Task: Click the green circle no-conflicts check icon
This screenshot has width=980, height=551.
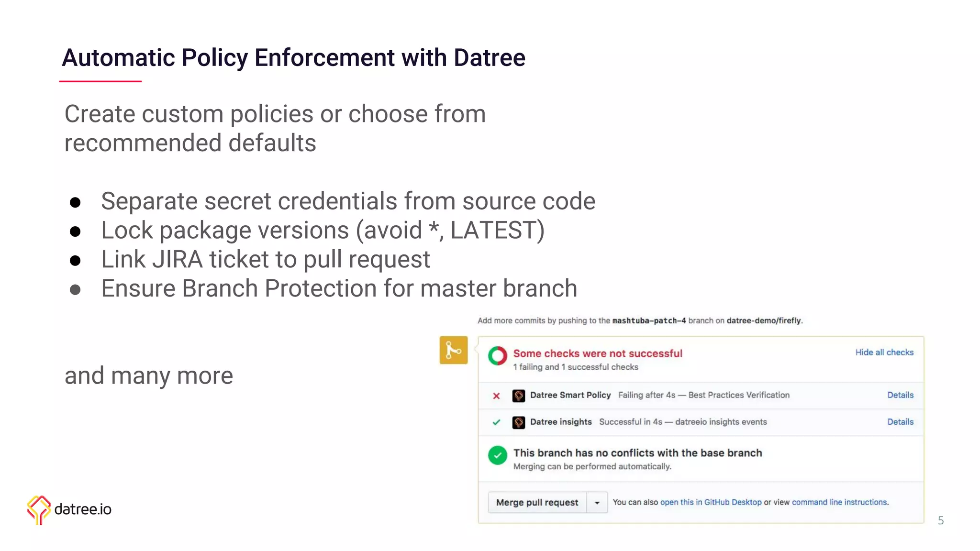Action: pyautogui.click(x=497, y=455)
